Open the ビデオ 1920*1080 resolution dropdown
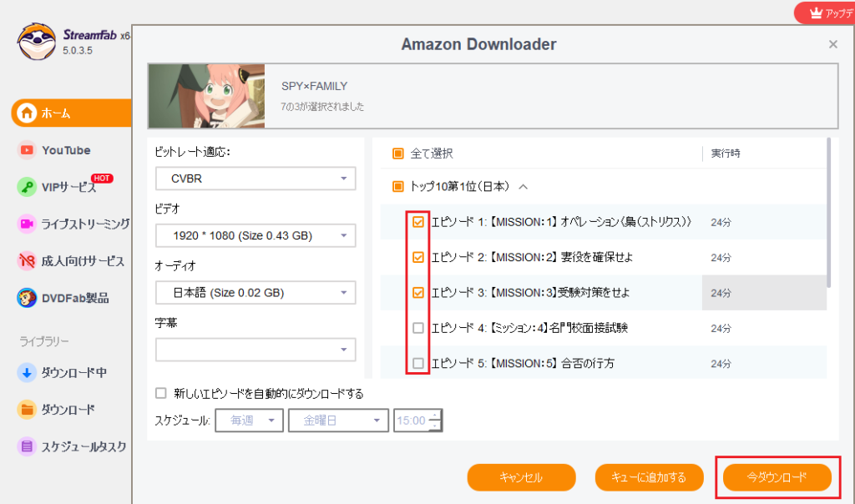The height and width of the screenshot is (504, 855). [255, 235]
